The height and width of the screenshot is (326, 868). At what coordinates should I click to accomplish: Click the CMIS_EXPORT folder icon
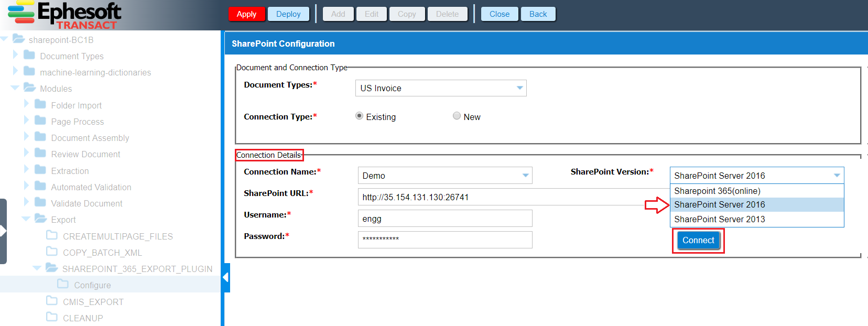tap(52, 301)
